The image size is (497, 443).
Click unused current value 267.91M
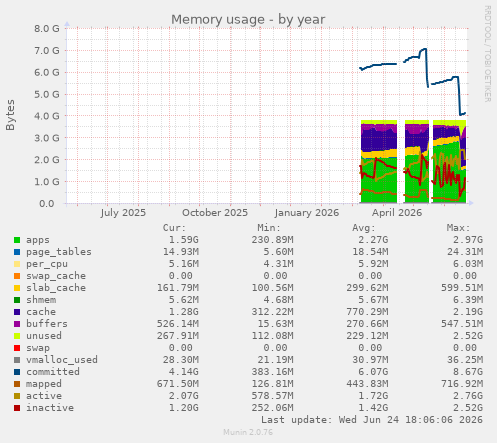pos(178,336)
